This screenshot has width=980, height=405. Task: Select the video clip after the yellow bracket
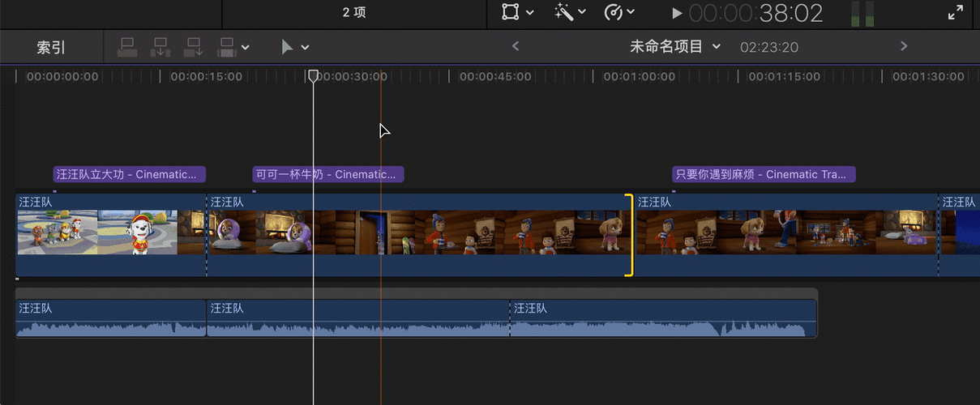click(786, 235)
